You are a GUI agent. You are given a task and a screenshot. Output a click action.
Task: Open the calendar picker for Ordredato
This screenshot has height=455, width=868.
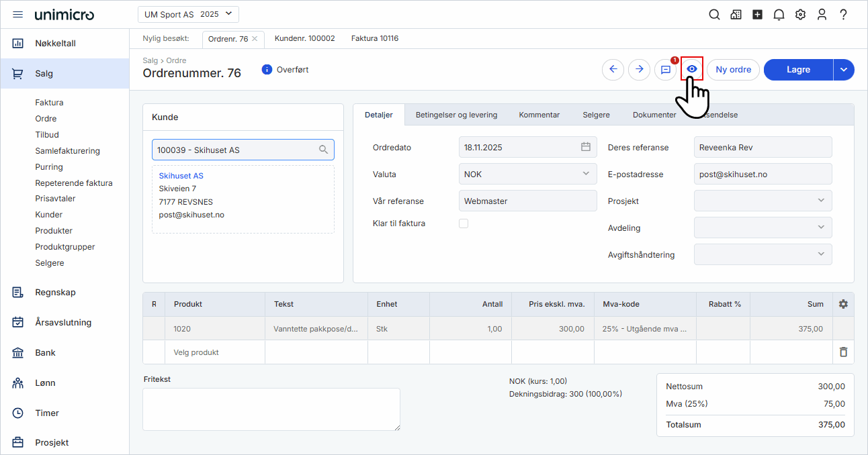(585, 147)
